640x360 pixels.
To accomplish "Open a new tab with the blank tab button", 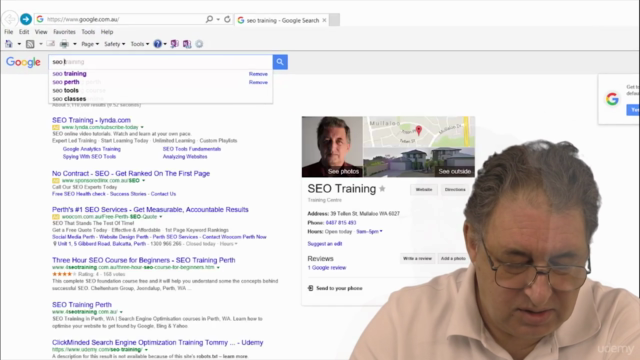I will coord(334,20).
